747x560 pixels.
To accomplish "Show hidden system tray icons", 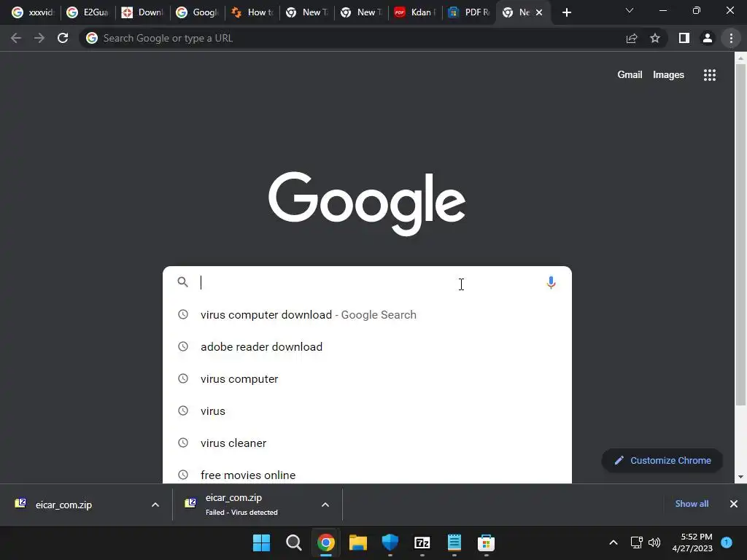I will (614, 542).
